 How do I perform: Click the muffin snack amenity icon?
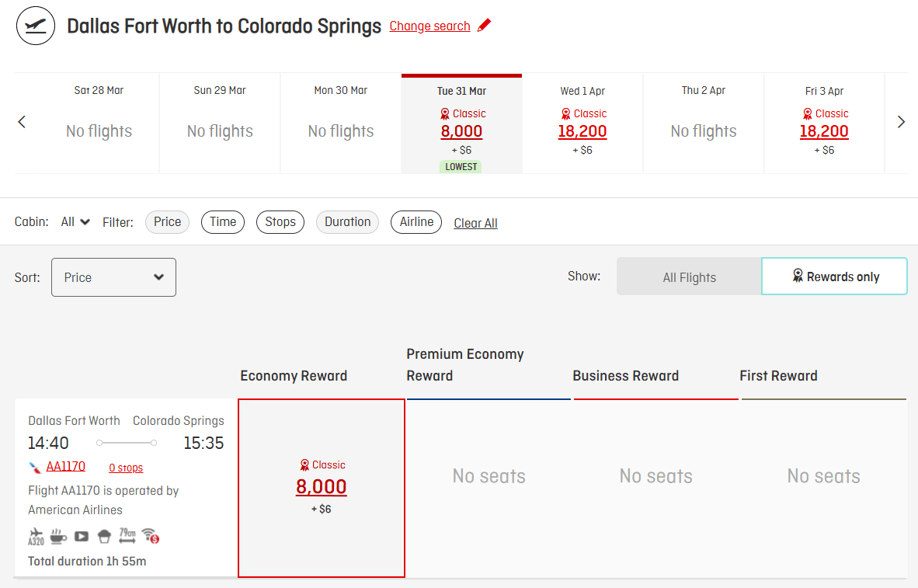point(104,536)
